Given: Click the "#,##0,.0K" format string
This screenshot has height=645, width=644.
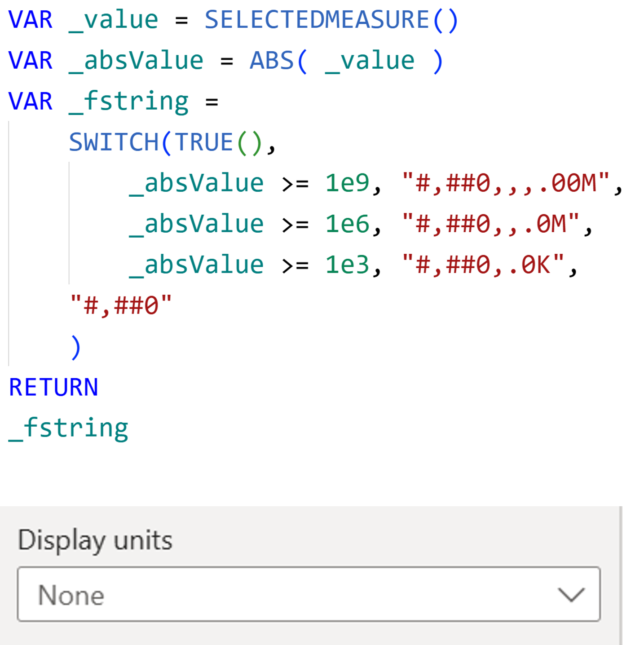Looking at the screenshot, I should click(483, 265).
